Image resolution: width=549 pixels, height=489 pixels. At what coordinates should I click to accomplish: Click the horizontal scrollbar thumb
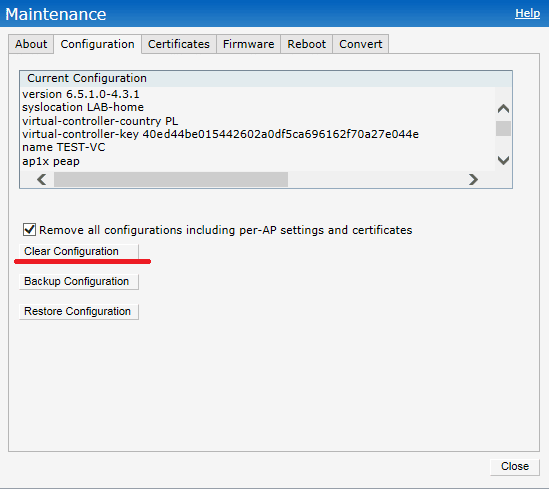tap(171, 180)
